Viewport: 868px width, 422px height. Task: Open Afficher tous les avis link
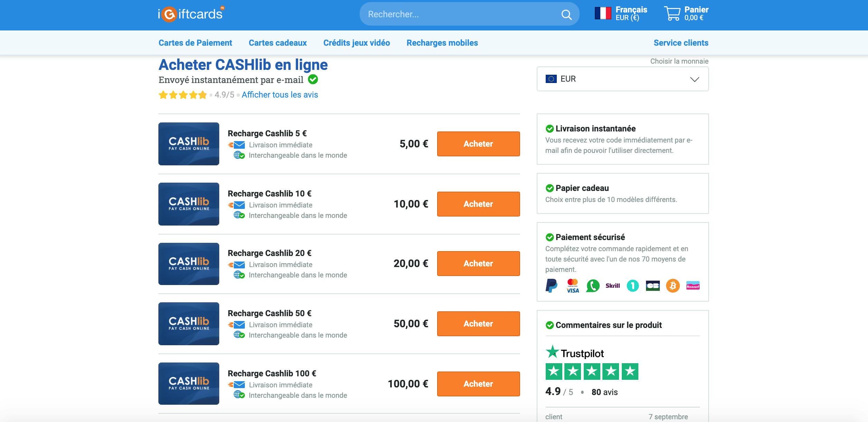click(x=280, y=95)
